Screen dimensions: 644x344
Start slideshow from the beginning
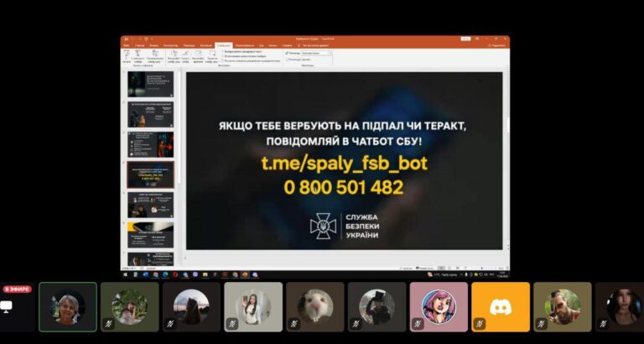[x=127, y=55]
